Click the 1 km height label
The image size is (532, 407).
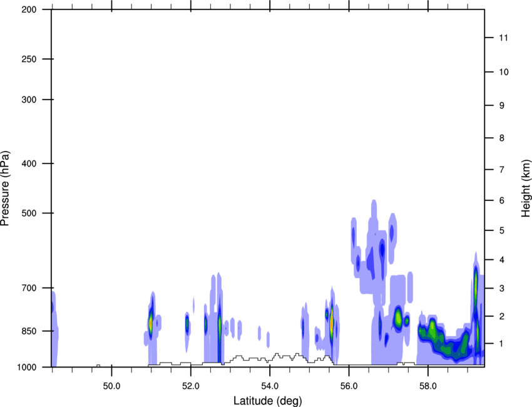click(x=502, y=344)
